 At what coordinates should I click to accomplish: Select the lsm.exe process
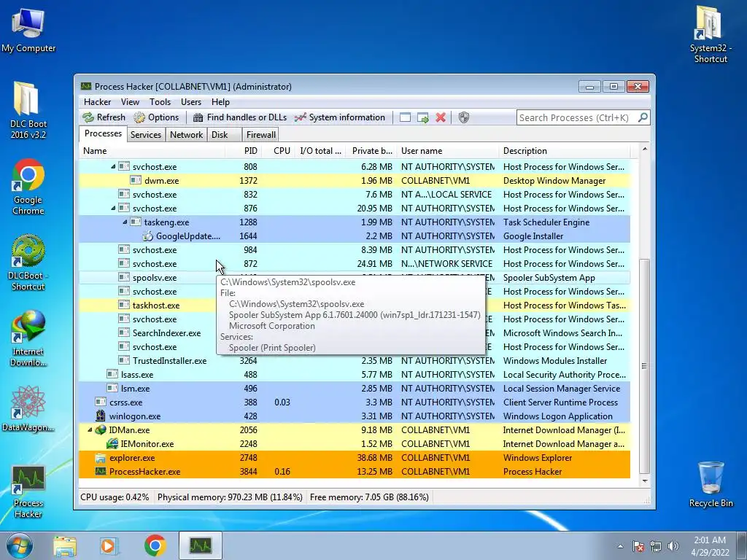coord(355,388)
